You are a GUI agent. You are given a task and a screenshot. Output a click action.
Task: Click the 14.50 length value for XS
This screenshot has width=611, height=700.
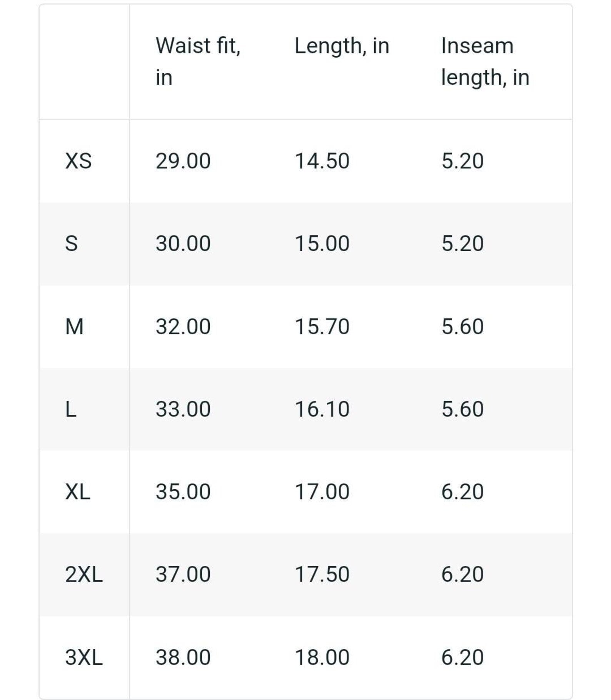(x=322, y=161)
